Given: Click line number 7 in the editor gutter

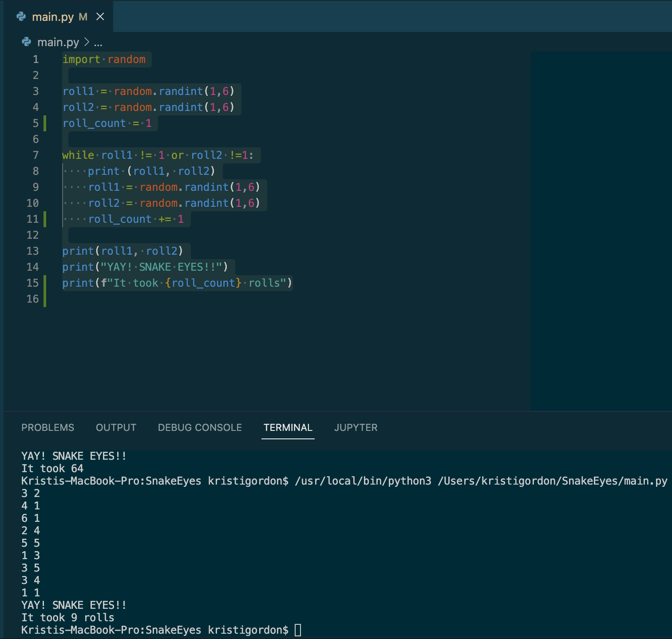Looking at the screenshot, I should click(35, 155).
